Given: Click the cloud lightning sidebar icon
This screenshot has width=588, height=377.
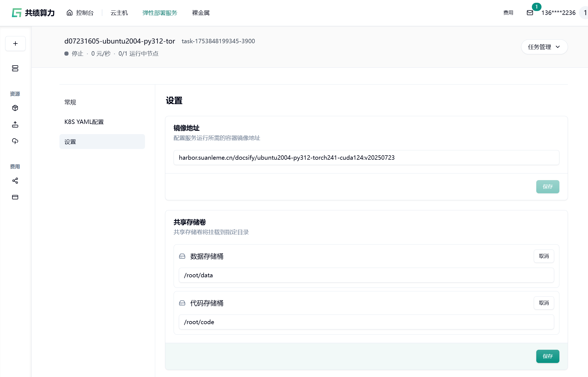Looking at the screenshot, I should point(15,141).
